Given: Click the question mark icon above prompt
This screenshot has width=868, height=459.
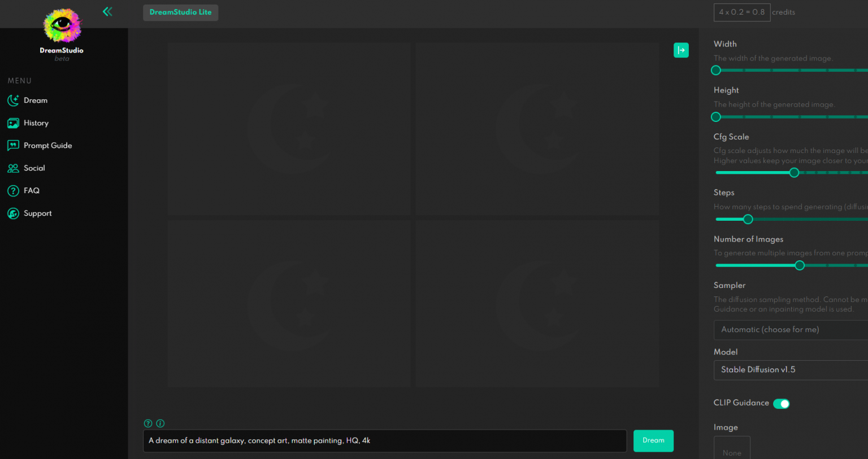Looking at the screenshot, I should click(x=148, y=423).
